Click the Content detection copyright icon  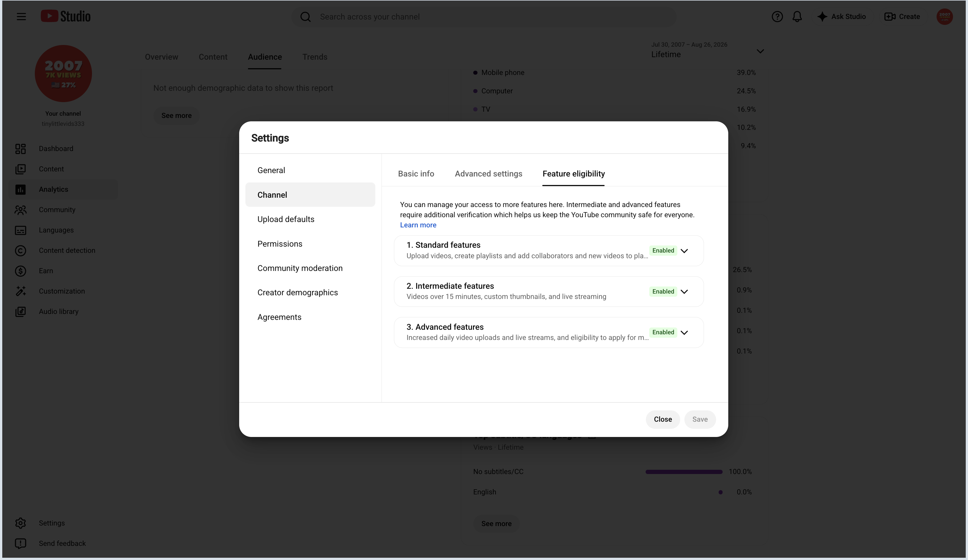pos(20,250)
